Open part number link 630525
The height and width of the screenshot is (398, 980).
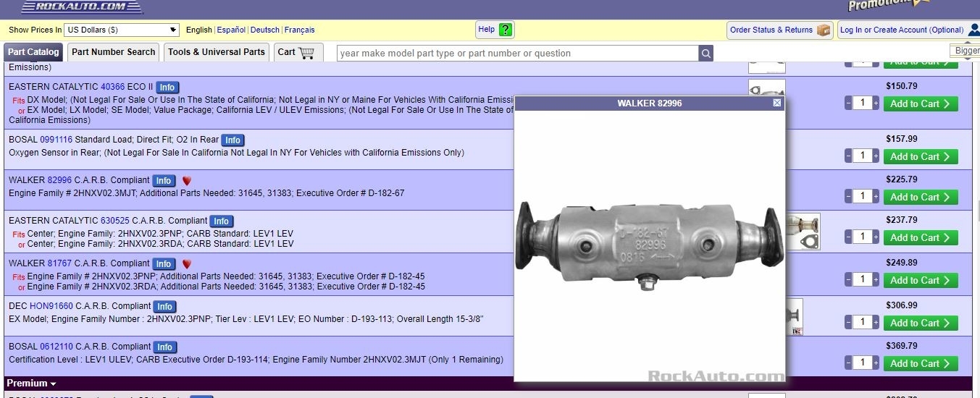115,221
